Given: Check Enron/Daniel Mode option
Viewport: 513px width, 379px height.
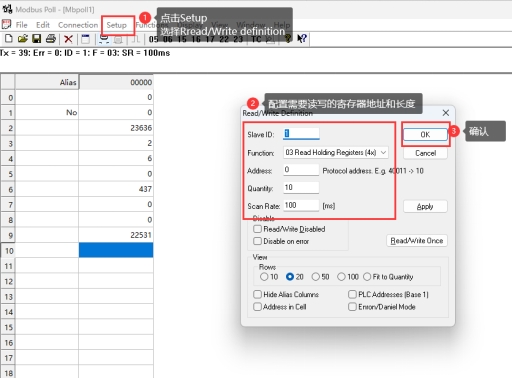Looking at the screenshot, I should pyautogui.click(x=352, y=307).
